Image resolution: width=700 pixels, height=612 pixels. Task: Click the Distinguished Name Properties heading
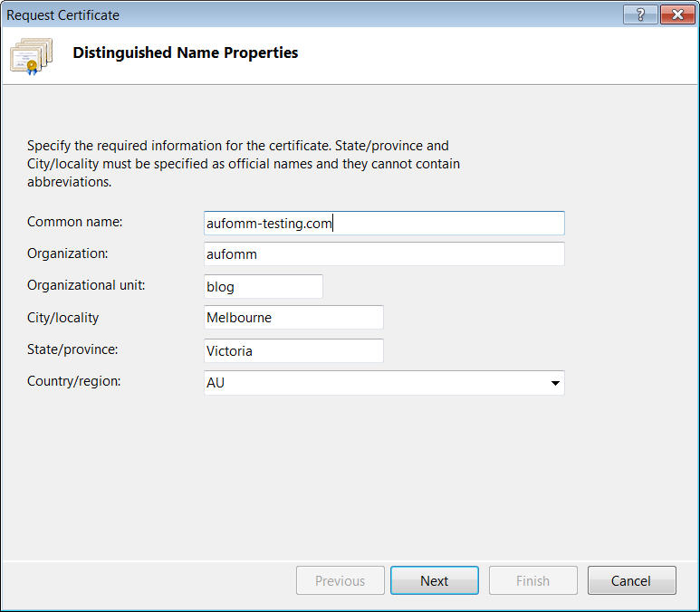pos(185,53)
